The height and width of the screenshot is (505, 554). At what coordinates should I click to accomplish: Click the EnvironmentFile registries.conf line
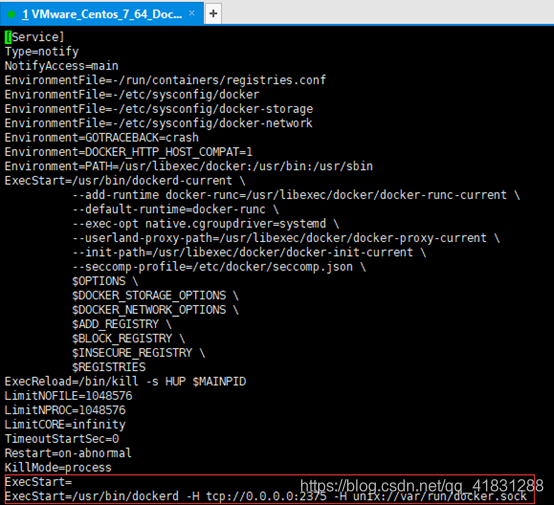tap(165, 80)
